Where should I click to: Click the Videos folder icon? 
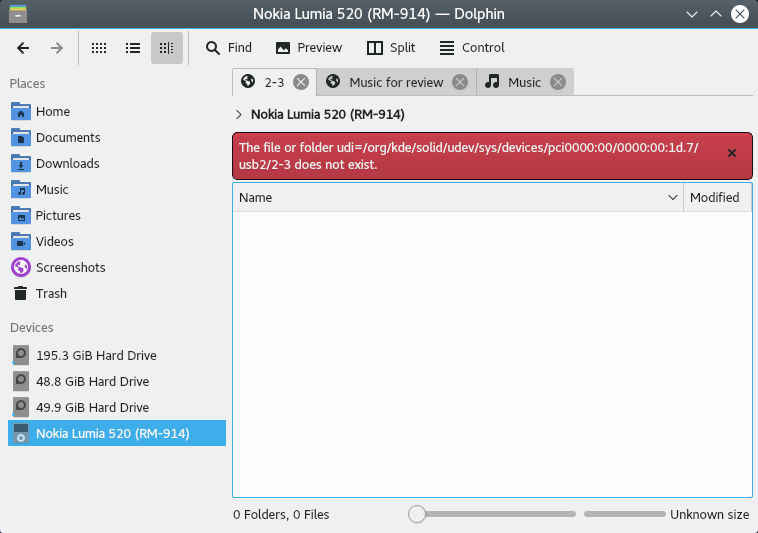pos(21,242)
